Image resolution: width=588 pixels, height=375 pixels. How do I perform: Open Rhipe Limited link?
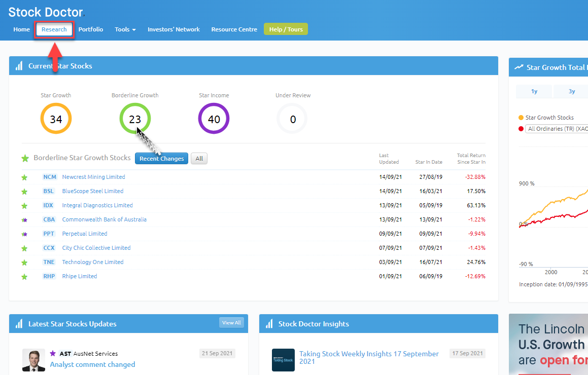click(x=80, y=277)
